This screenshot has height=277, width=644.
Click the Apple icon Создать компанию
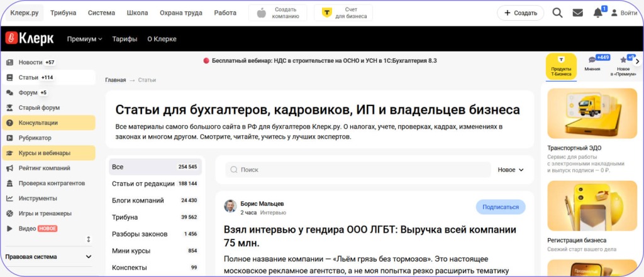(262, 13)
